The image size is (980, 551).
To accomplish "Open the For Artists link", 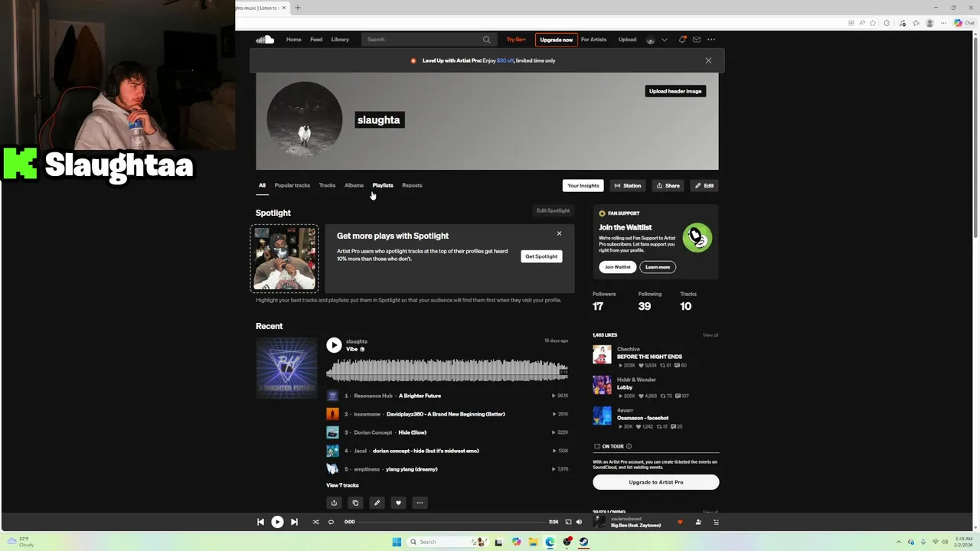I will click(593, 40).
